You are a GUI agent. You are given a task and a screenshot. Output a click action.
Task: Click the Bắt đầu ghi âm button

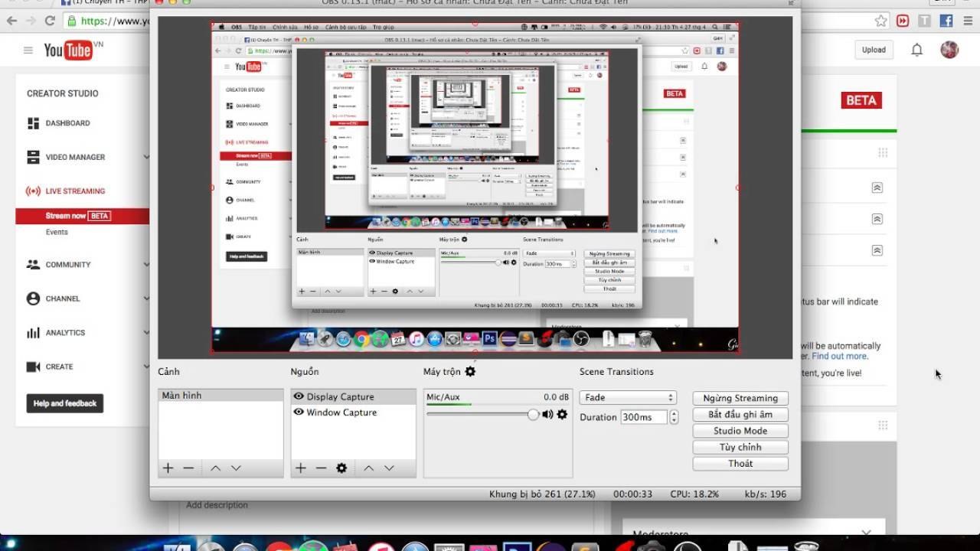click(740, 415)
